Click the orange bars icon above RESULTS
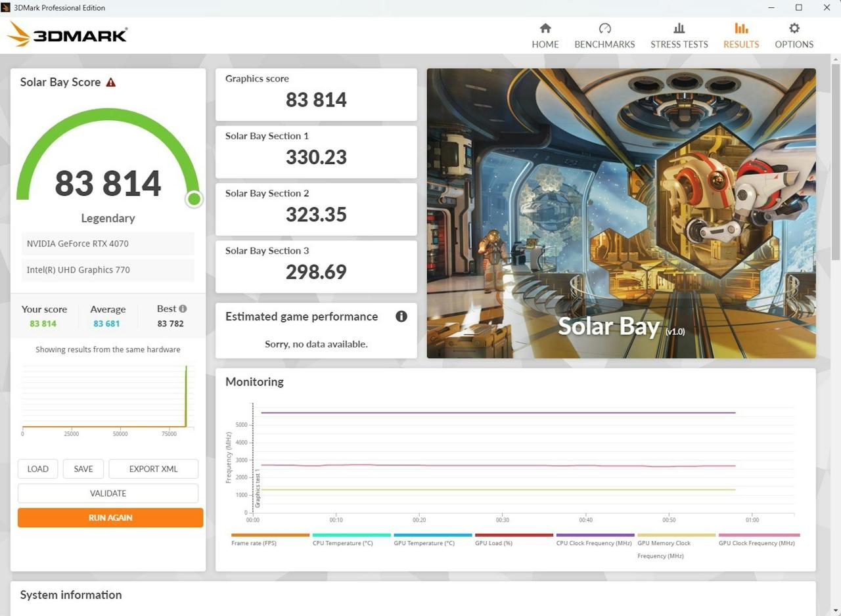 pyautogui.click(x=741, y=28)
